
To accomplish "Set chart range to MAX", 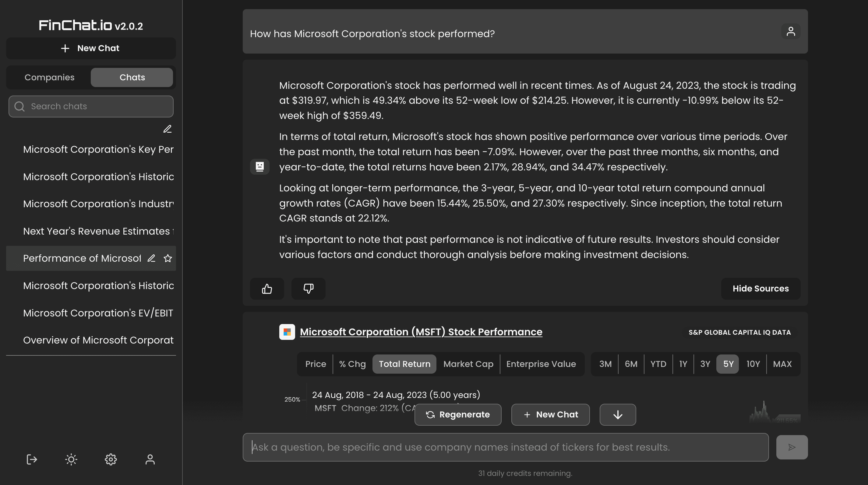I will pos(782,364).
